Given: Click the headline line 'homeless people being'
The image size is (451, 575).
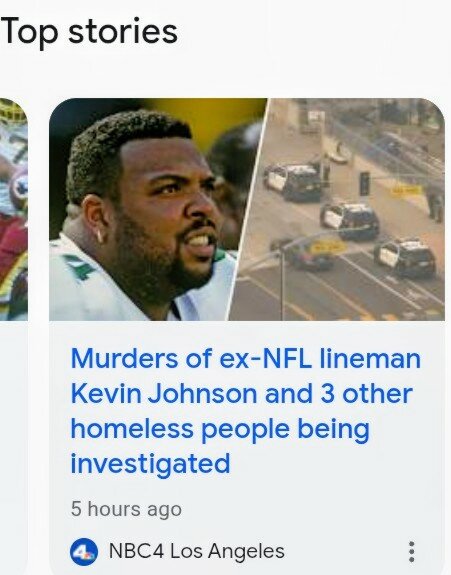Looking at the screenshot, I should coord(220,428).
